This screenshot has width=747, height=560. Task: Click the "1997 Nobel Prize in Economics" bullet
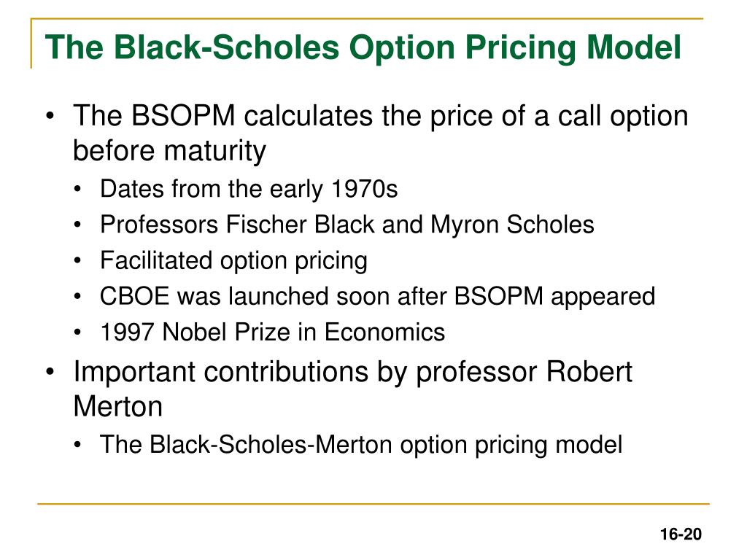click(272, 332)
